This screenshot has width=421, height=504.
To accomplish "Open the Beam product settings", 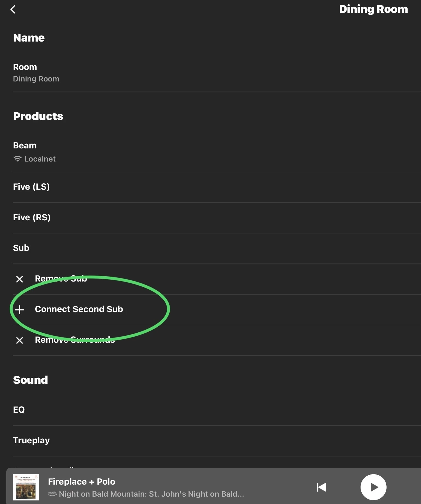I will click(x=25, y=146).
